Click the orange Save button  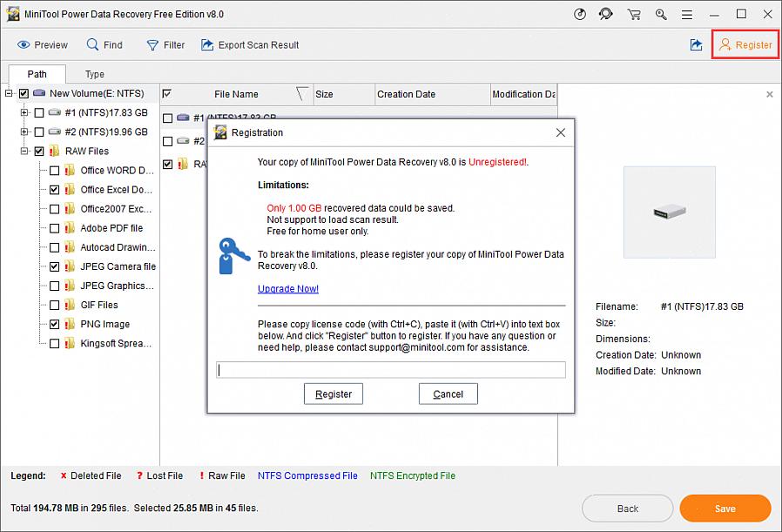click(x=725, y=508)
